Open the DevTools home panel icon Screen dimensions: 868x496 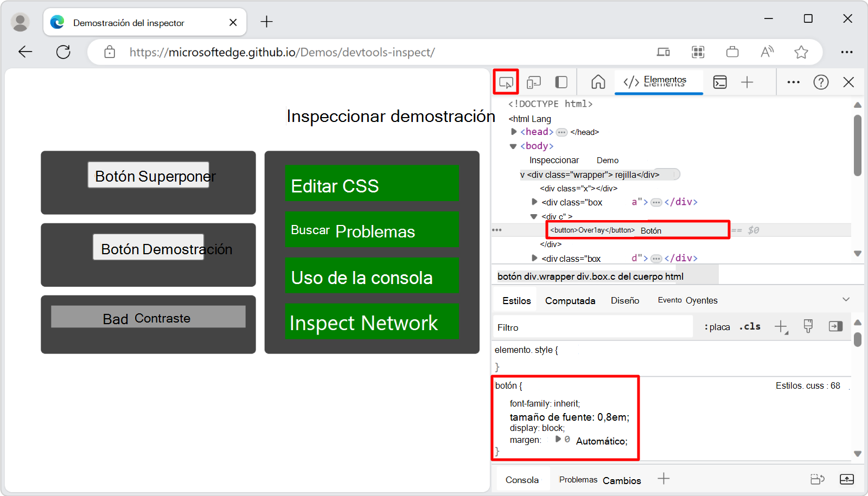tap(598, 82)
